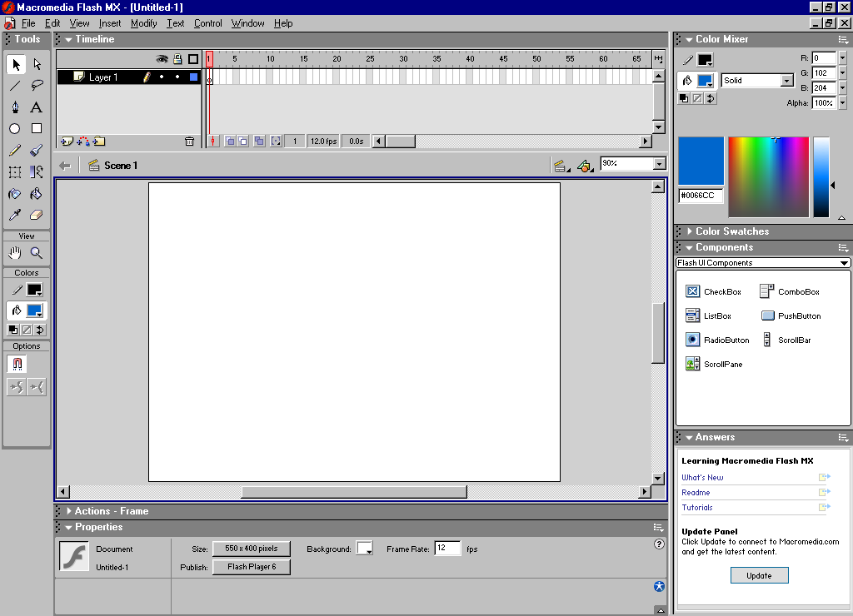Select the Eyedropper tool
The image size is (853, 616).
(15, 216)
